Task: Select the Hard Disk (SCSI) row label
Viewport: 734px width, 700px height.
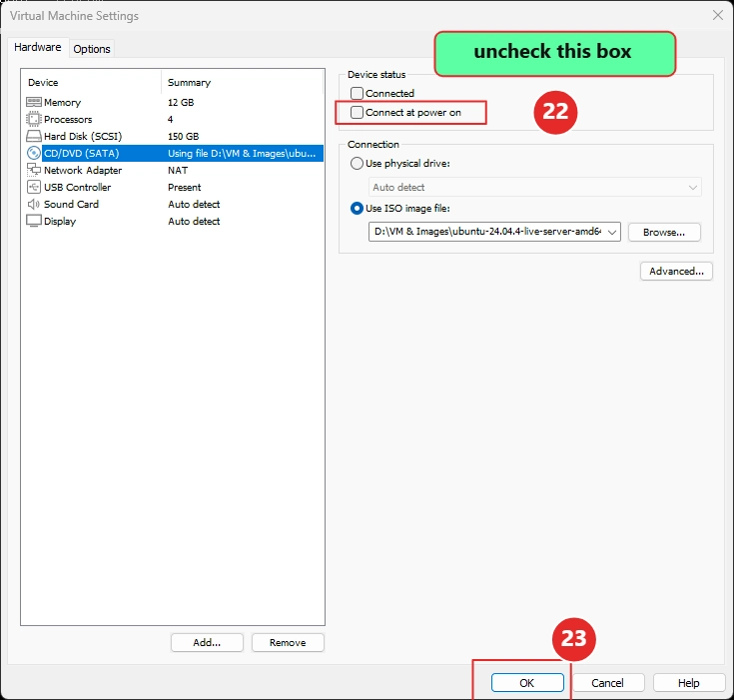Action: (x=83, y=136)
